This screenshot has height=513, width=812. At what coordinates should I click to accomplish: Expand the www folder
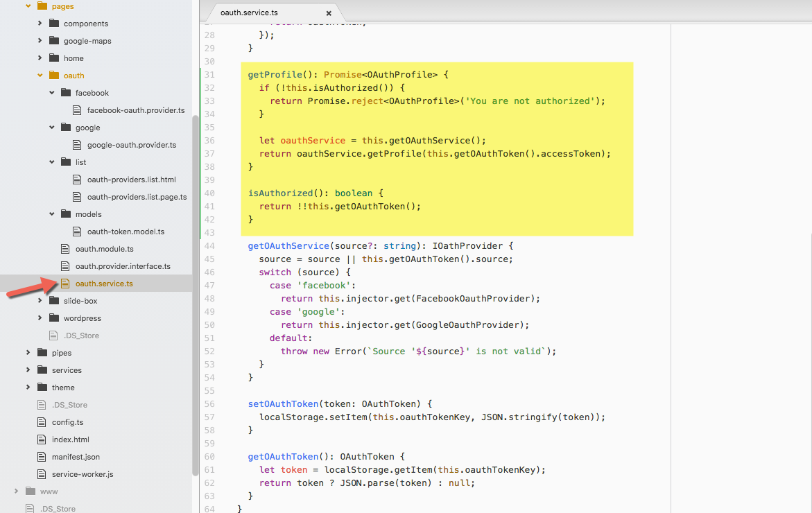click(x=16, y=492)
